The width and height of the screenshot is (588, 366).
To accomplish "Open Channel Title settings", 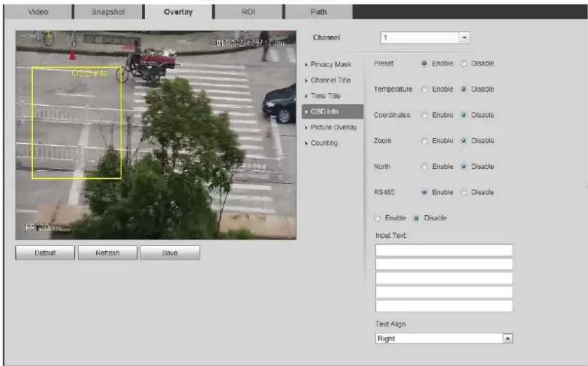I will click(330, 80).
